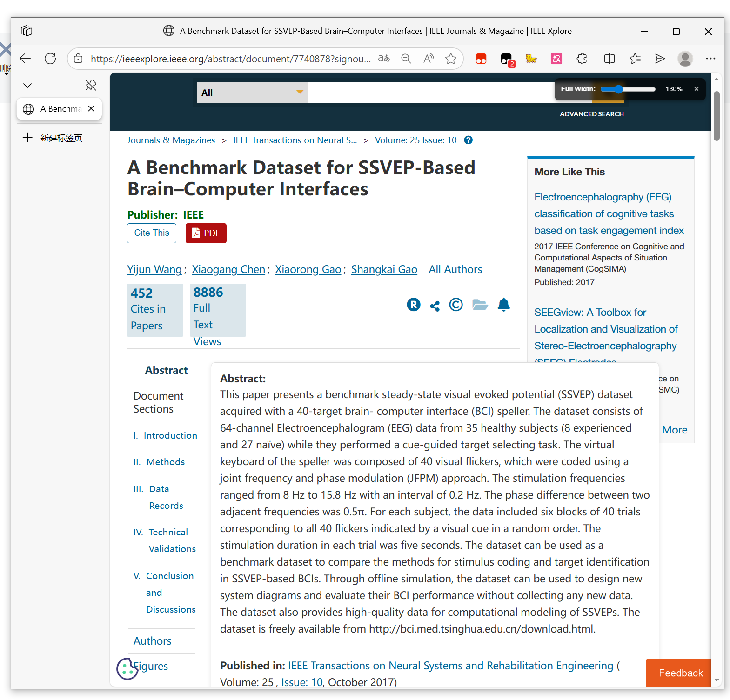Open the Advanced Search link
This screenshot has width=730, height=700.
coord(592,114)
